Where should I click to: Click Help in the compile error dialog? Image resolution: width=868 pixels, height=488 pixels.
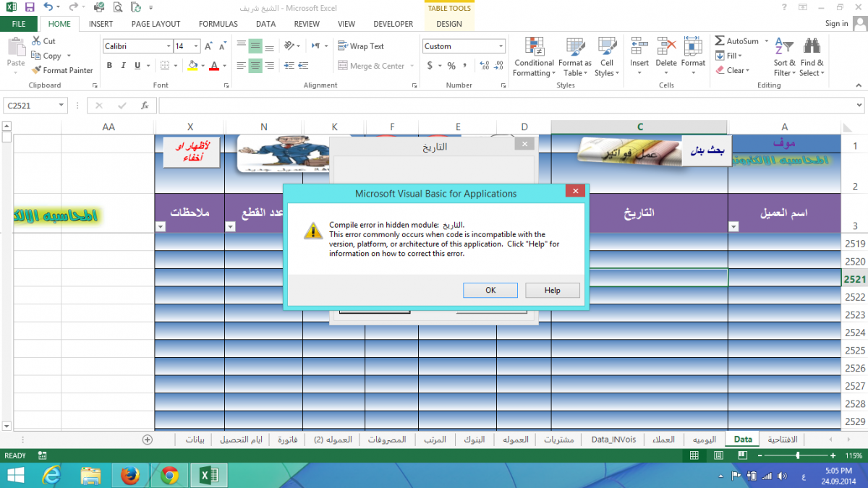click(553, 290)
